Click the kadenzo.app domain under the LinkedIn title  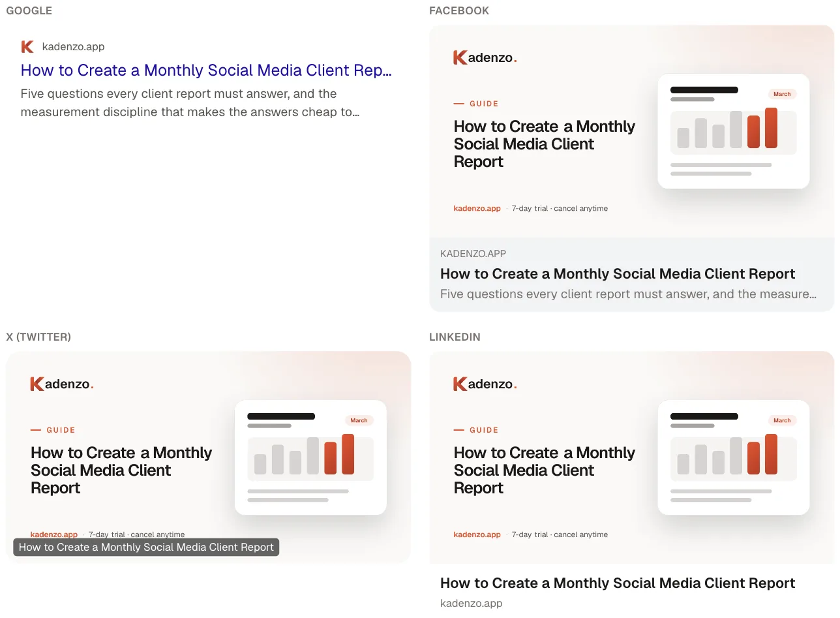coord(471,603)
